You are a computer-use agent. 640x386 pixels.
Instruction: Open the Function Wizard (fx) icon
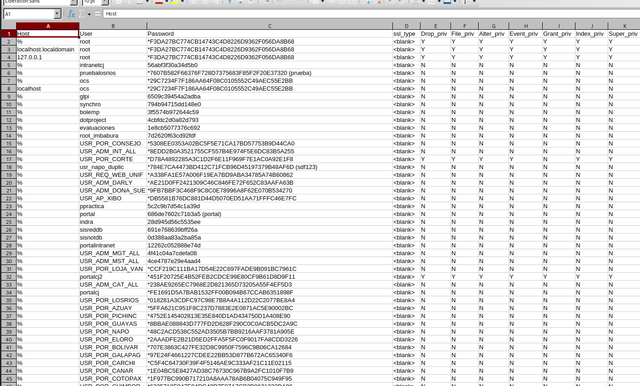[x=71, y=14]
